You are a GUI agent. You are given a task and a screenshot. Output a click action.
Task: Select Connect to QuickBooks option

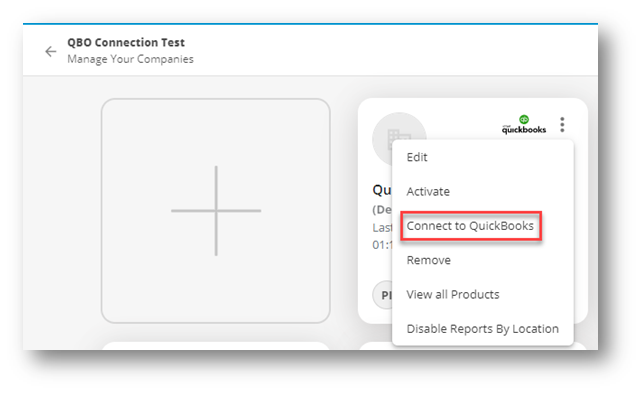(x=471, y=226)
